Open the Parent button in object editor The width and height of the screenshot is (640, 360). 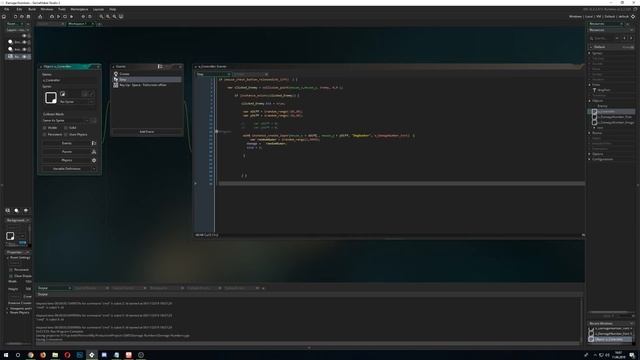point(67,152)
